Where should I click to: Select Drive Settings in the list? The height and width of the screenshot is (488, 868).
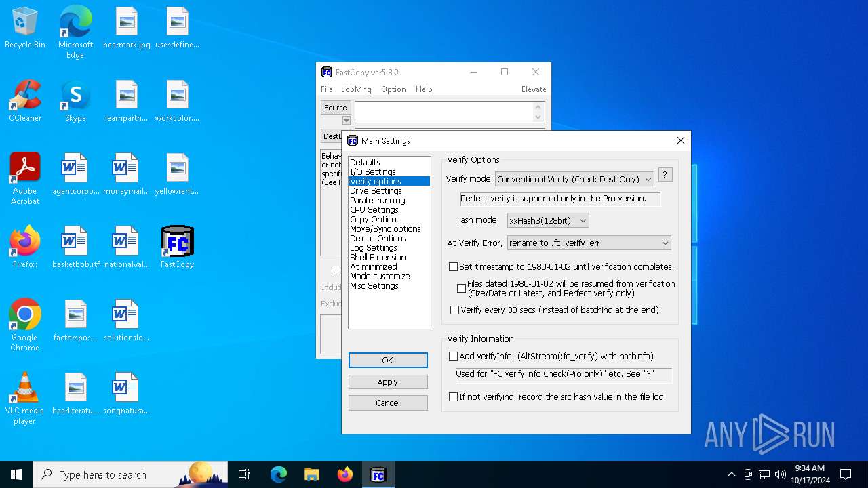coord(389,191)
